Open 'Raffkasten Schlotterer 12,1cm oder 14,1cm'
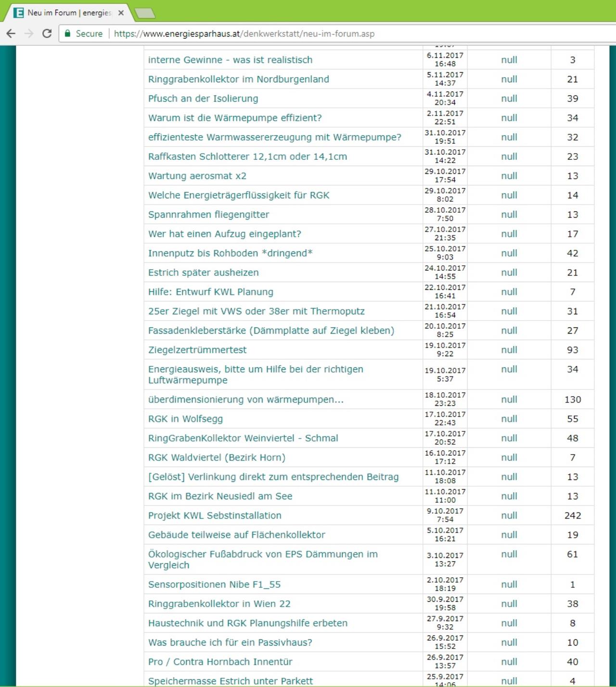 tap(247, 156)
